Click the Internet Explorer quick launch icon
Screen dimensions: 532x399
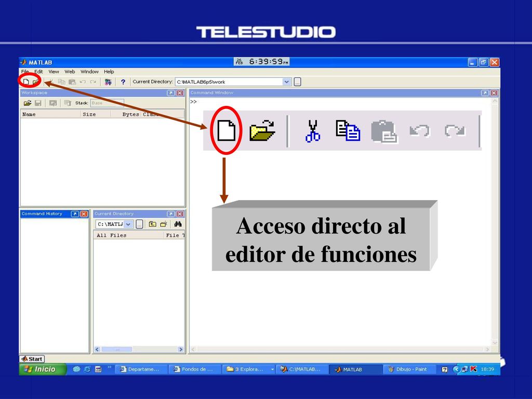tap(87, 369)
